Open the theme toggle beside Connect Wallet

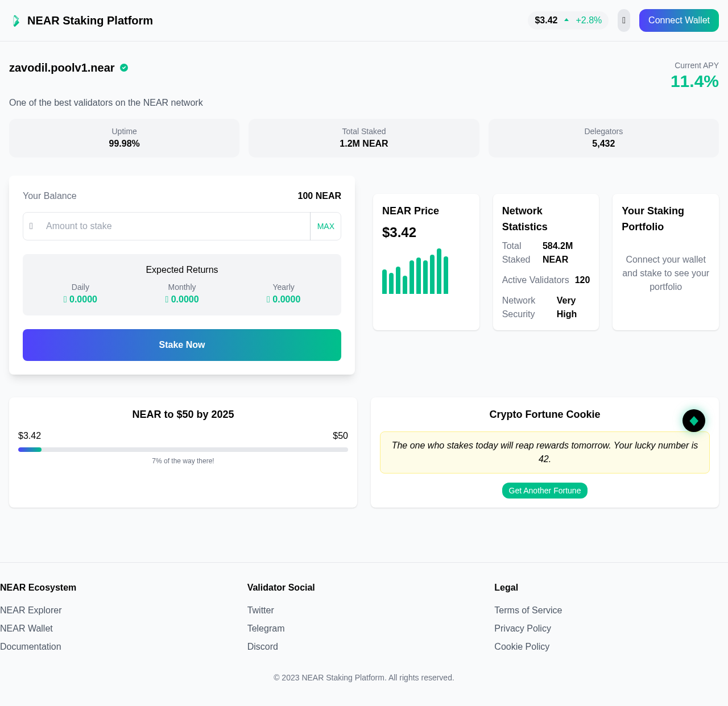pos(623,20)
